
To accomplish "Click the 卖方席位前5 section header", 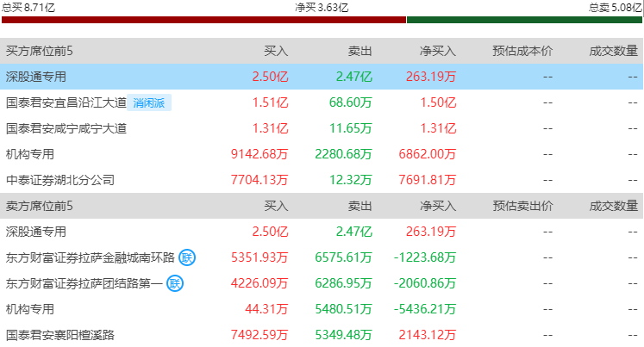I will pyautogui.click(x=40, y=207).
